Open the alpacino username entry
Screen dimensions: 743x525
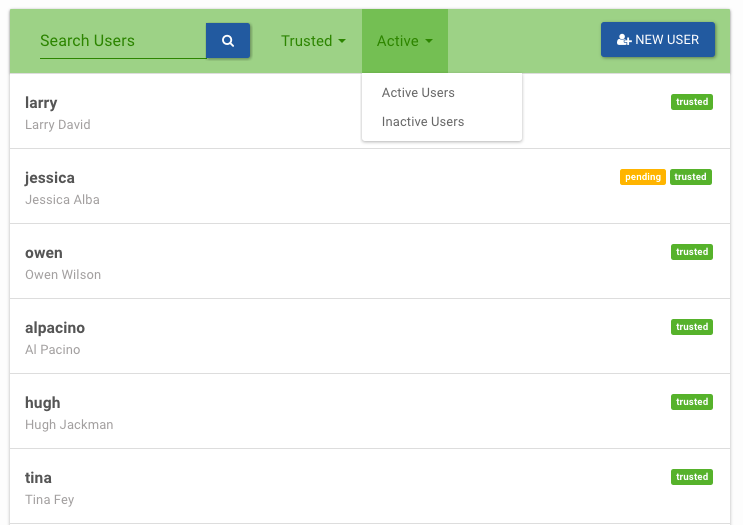[55, 328]
